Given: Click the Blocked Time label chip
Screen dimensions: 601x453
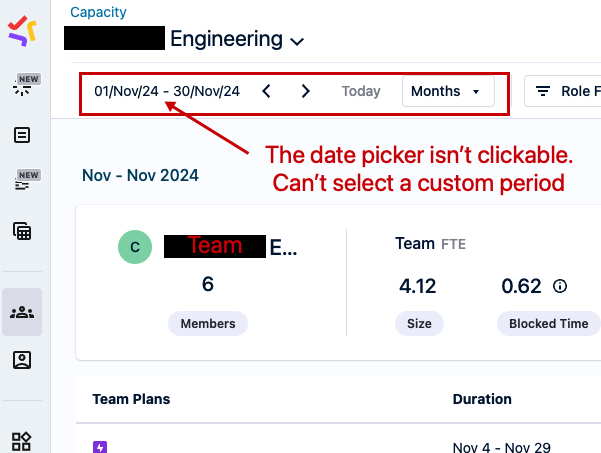Looking at the screenshot, I should click(548, 323).
